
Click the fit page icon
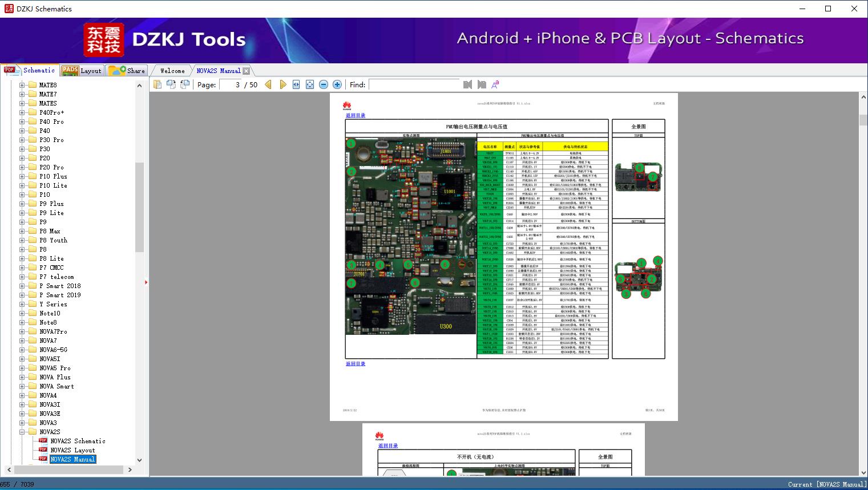[310, 84]
